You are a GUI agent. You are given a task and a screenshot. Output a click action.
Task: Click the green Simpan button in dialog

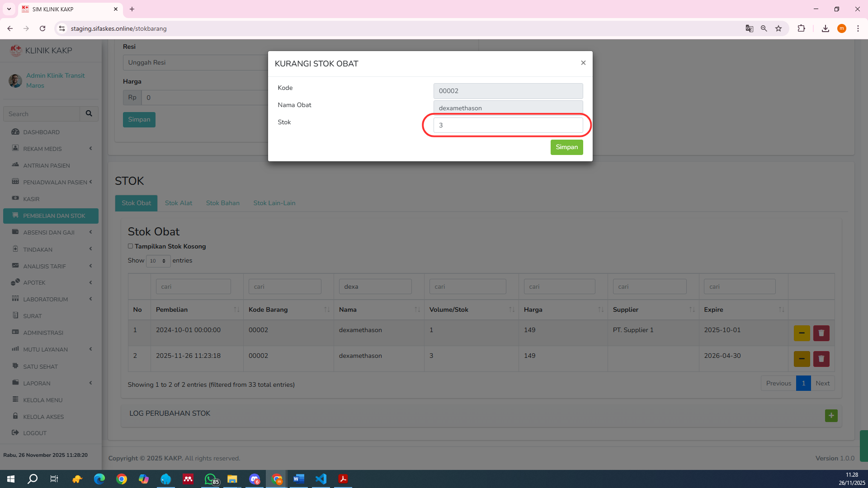[566, 147]
